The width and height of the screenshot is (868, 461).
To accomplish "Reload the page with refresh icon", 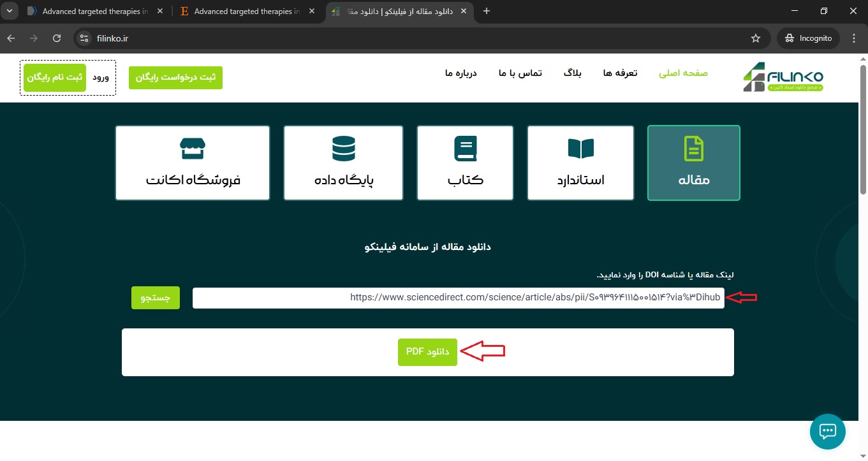I will [57, 38].
